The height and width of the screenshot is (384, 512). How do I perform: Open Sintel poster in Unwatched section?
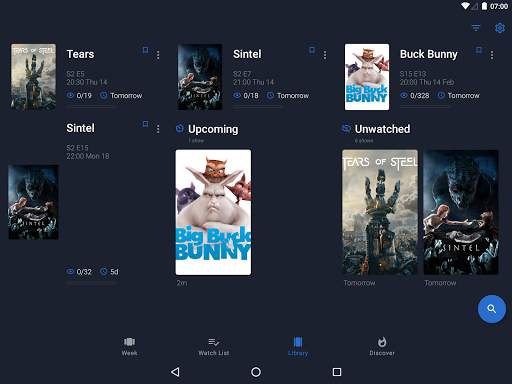461,212
